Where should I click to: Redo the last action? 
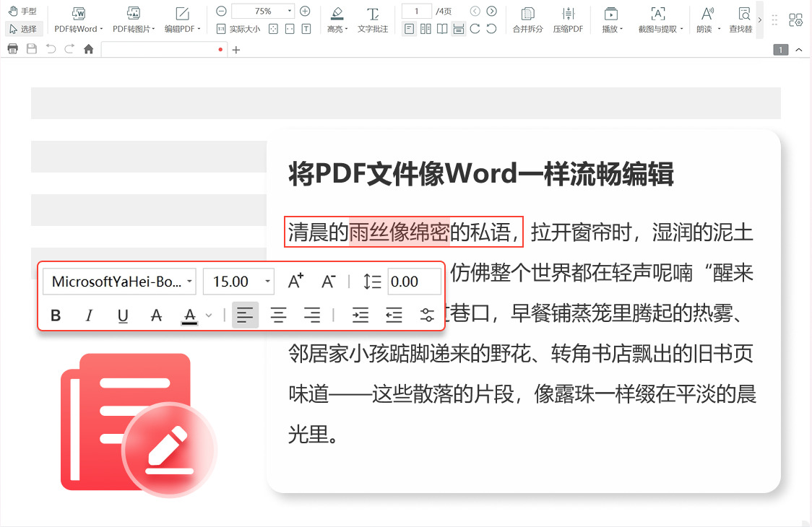tap(69, 49)
